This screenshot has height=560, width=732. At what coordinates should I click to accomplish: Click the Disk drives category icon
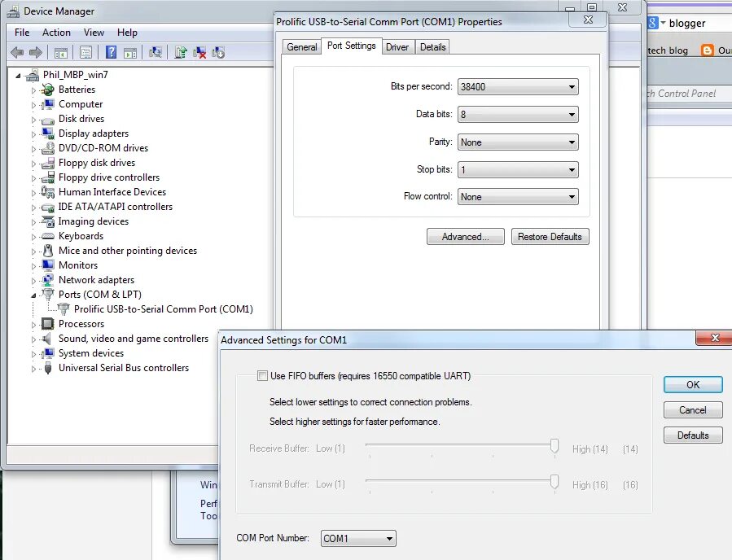[x=47, y=120]
